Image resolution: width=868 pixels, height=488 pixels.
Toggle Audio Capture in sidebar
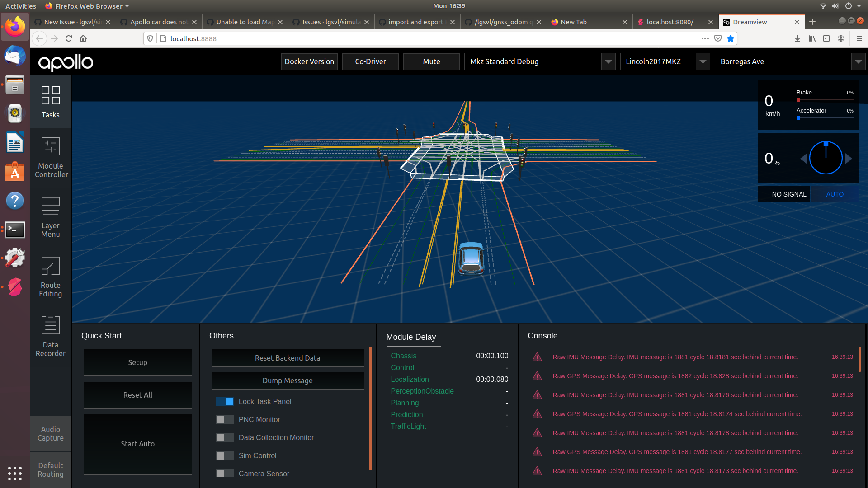click(51, 434)
